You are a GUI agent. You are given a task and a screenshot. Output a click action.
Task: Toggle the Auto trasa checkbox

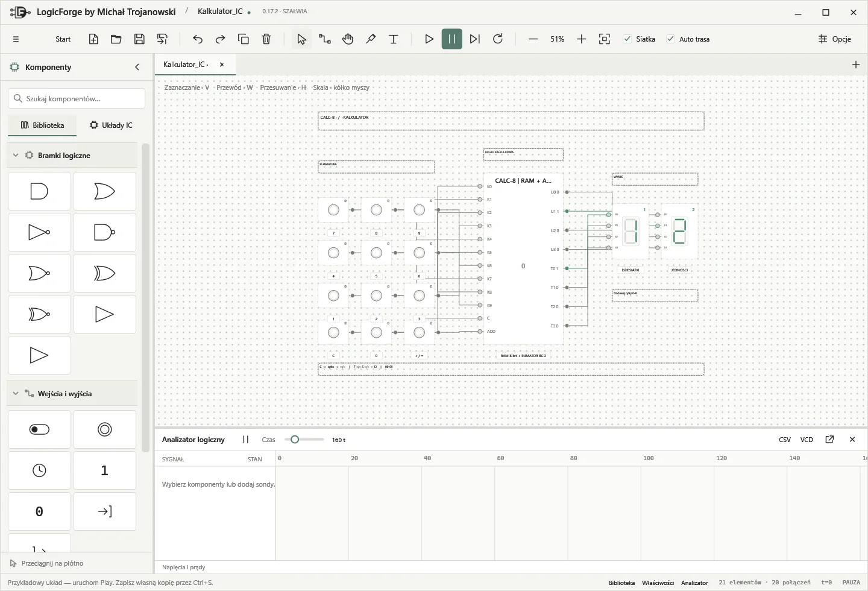670,39
